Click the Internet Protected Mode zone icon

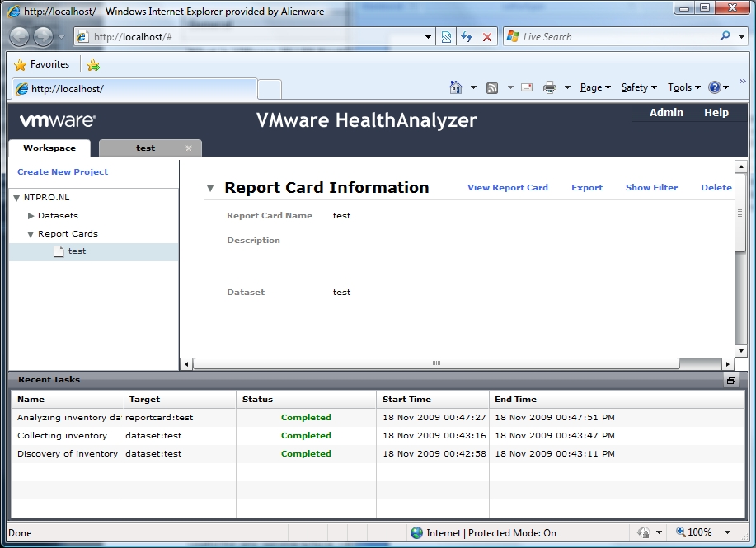pos(416,532)
